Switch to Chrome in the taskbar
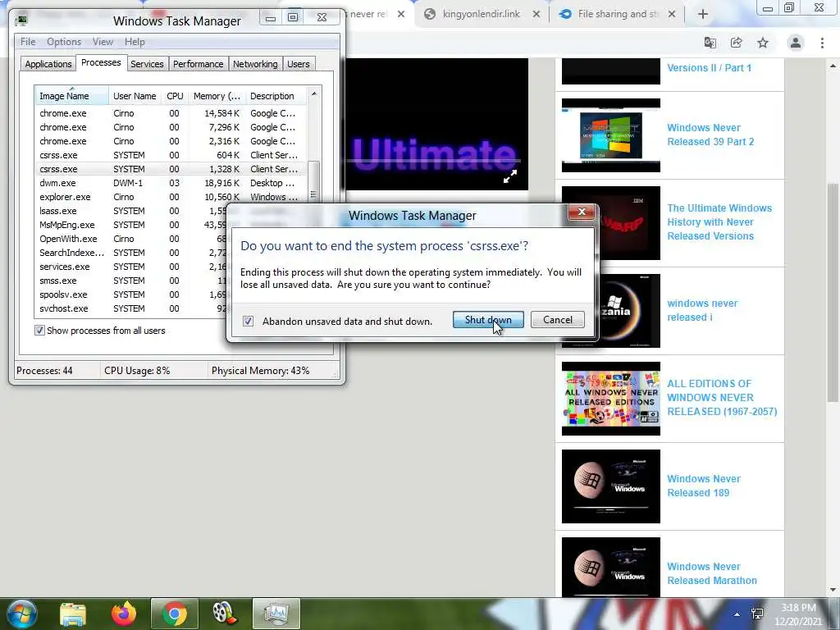Viewport: 840px width, 630px height. 174,614
